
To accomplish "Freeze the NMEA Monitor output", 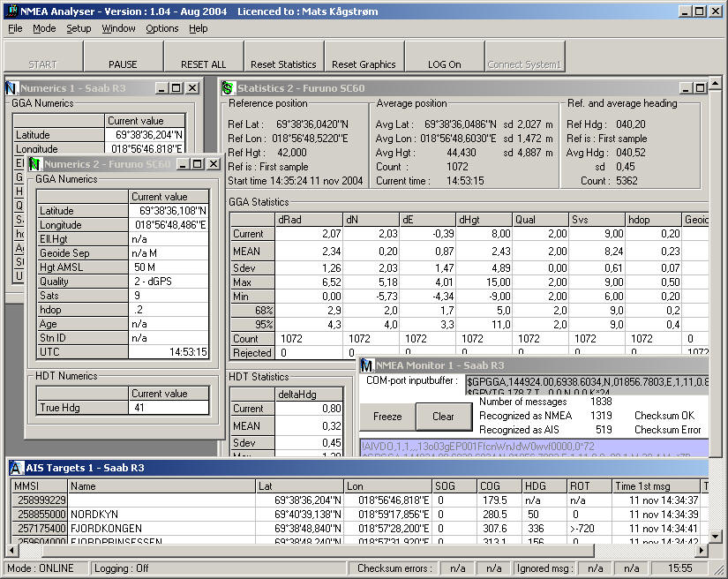I will pos(387,417).
